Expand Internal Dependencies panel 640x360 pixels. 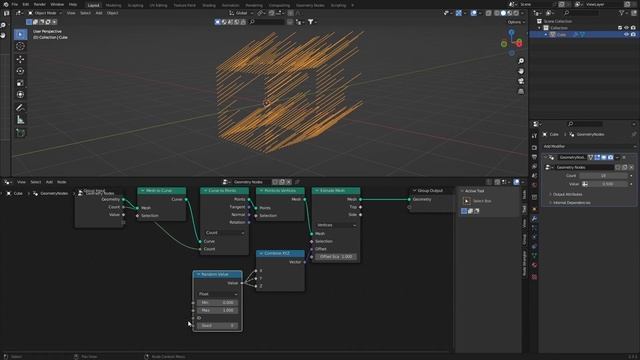(x=571, y=203)
